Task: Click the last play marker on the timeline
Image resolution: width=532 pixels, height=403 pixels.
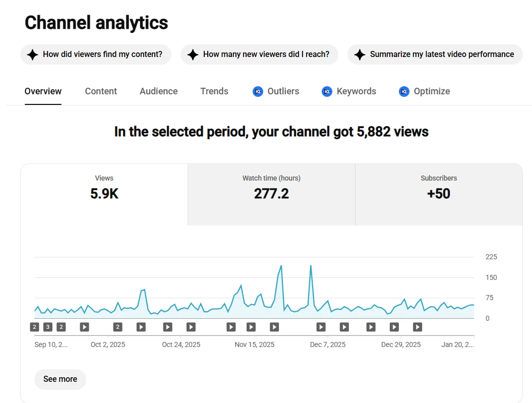Action: 418,327
